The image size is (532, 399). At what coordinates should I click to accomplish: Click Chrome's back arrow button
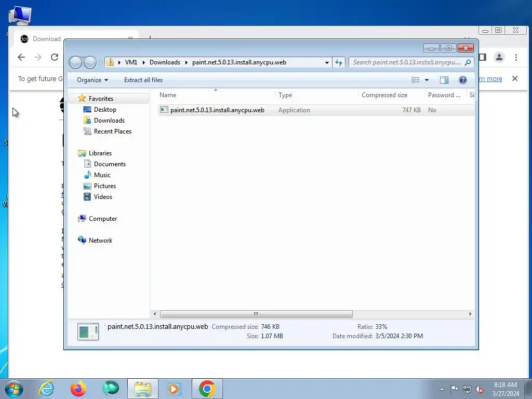pyautogui.click(x=21, y=57)
